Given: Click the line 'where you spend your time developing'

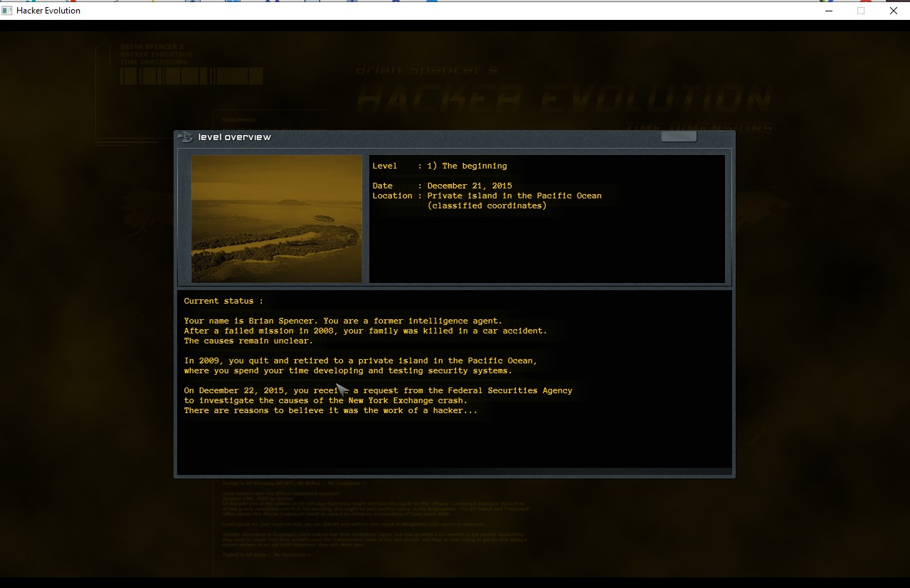Looking at the screenshot, I should [x=348, y=370].
